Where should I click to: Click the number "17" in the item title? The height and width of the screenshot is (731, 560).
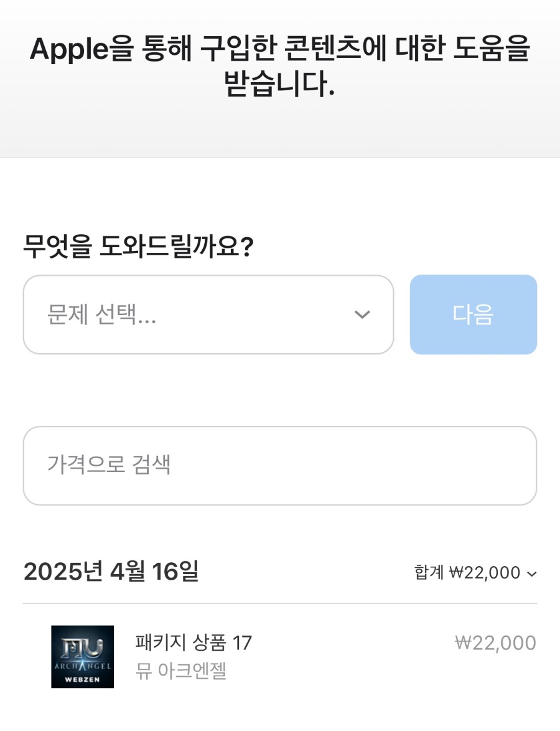241,643
